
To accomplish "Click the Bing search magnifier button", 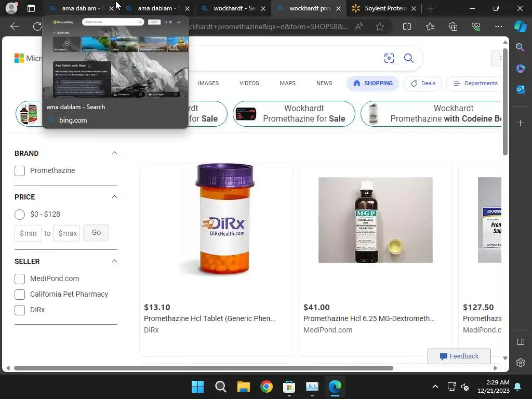I will pos(409,58).
